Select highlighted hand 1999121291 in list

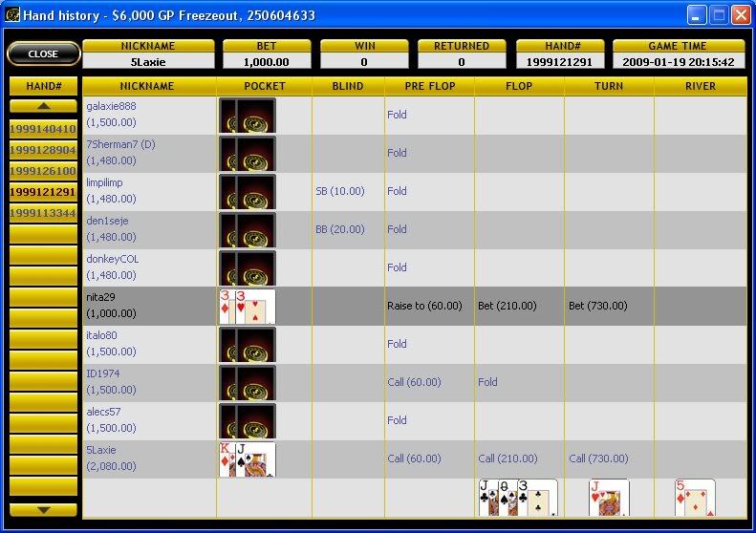tap(43, 192)
